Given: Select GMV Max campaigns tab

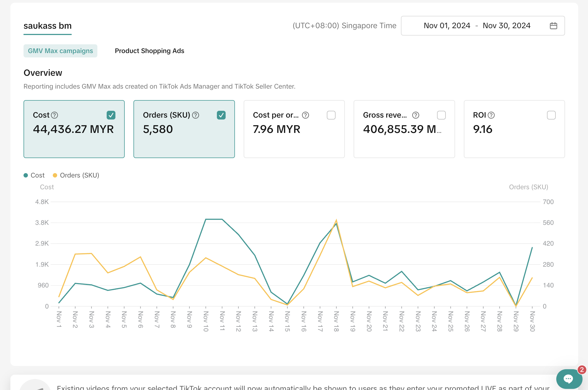Looking at the screenshot, I should pyautogui.click(x=60, y=51).
